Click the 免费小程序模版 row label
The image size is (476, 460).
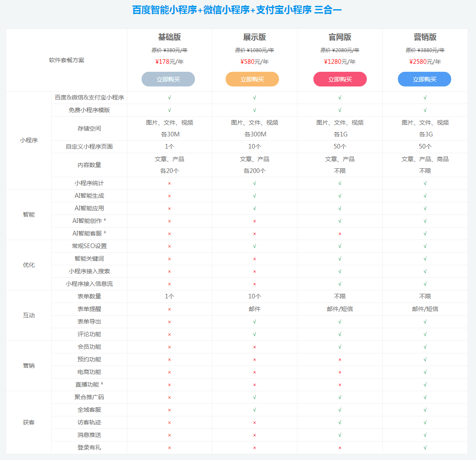click(x=89, y=110)
